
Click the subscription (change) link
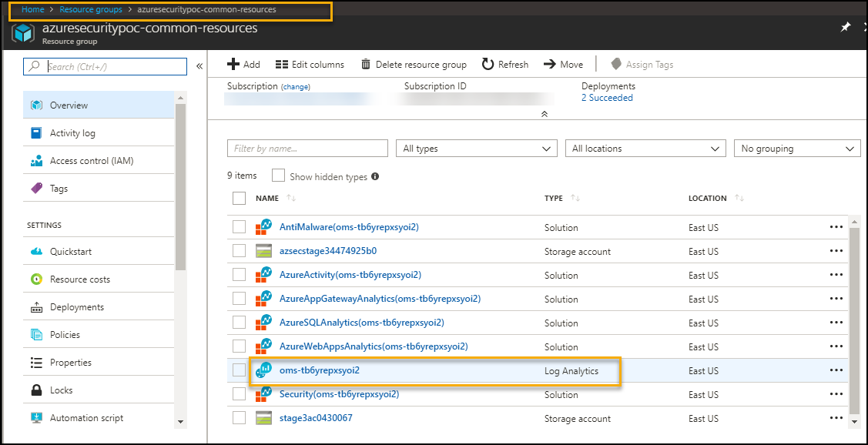tap(296, 87)
